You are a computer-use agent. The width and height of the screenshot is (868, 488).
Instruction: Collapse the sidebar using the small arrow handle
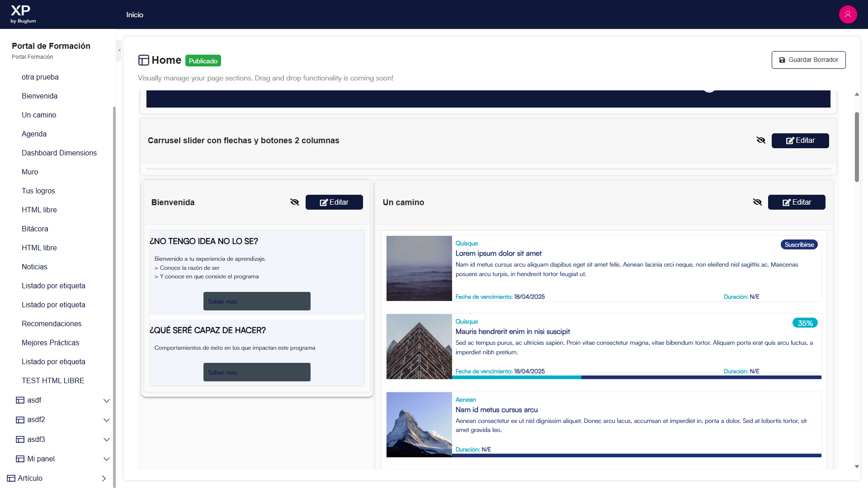[119, 50]
